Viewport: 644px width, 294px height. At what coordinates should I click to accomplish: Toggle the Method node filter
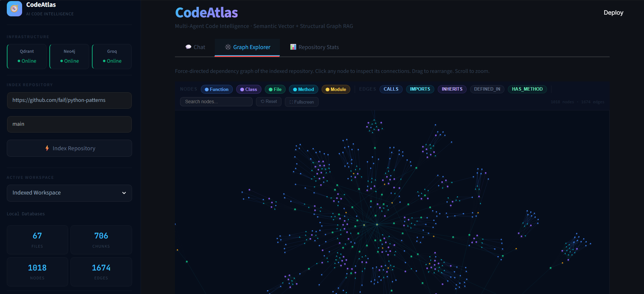pyautogui.click(x=304, y=89)
